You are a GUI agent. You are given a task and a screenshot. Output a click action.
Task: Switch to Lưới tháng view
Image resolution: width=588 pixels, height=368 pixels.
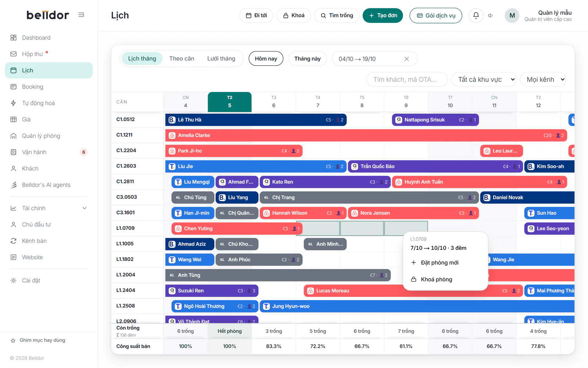pos(221,59)
